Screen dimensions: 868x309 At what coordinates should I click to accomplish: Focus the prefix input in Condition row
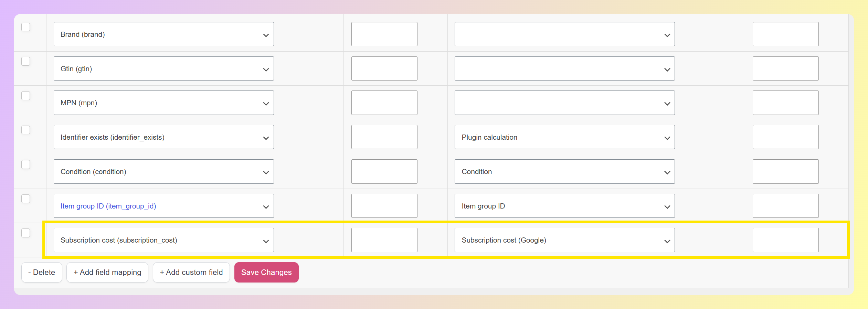coord(384,171)
